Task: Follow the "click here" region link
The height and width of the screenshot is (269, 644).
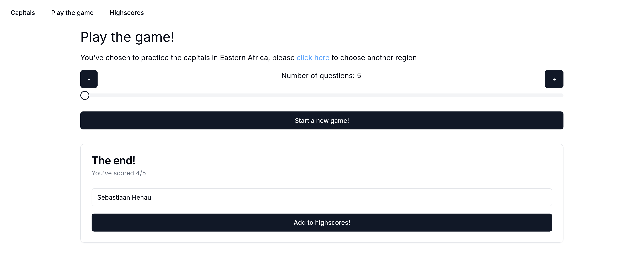Action: 313,58
